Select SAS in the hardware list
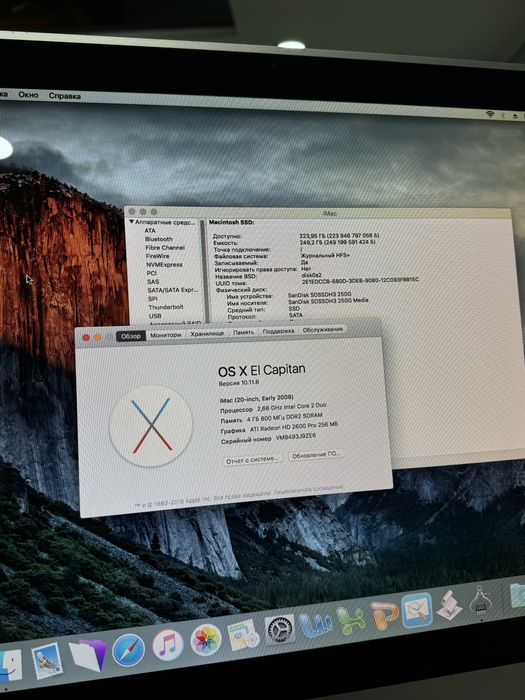 coord(153,281)
